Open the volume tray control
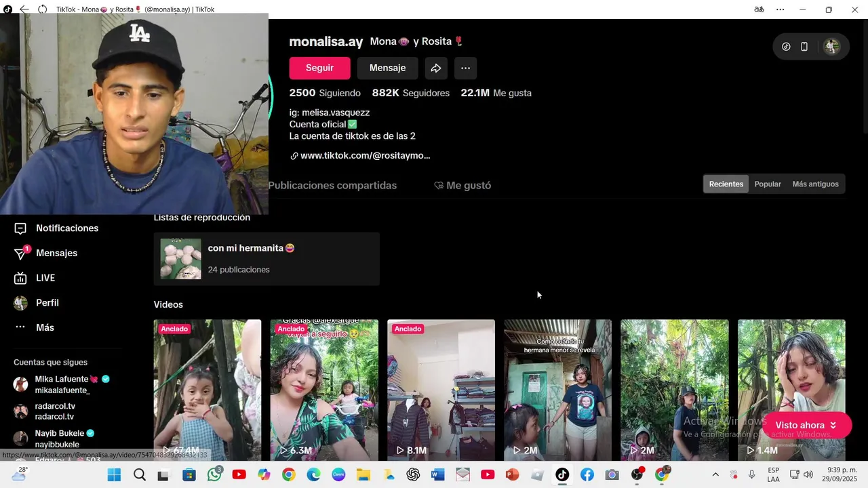 pos(808,475)
